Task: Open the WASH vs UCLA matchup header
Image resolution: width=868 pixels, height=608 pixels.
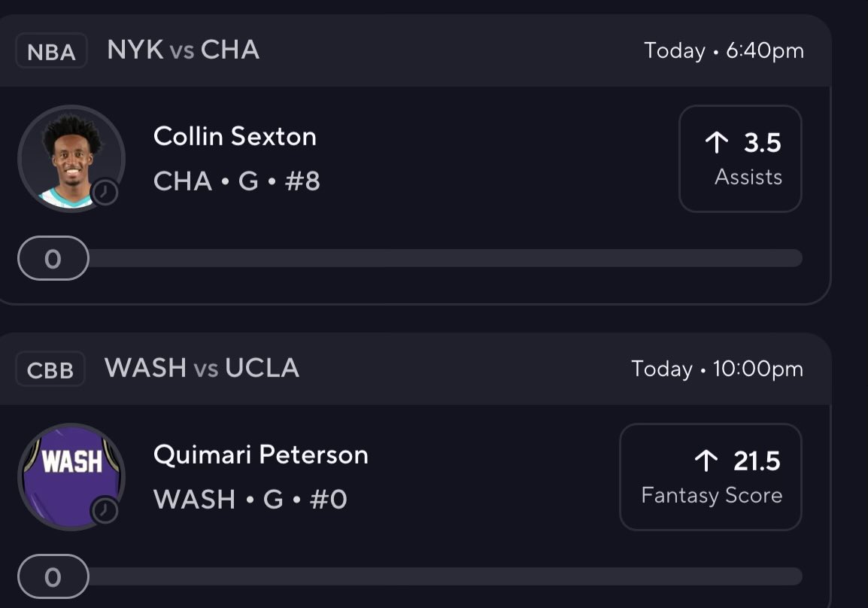Action: 202,368
